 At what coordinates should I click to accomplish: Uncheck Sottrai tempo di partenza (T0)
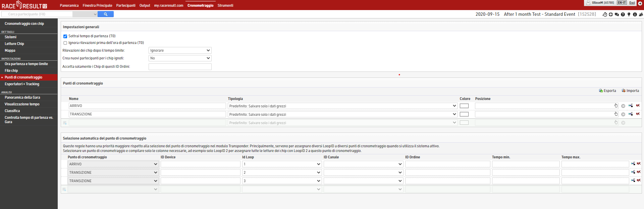(65, 36)
